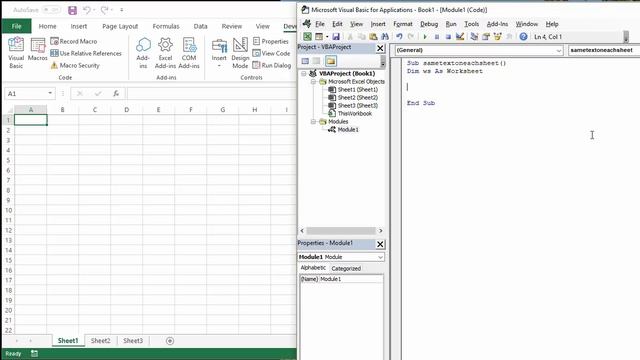Undo last action in VBA editor toolbar
The image size is (640, 360).
pos(399,37)
